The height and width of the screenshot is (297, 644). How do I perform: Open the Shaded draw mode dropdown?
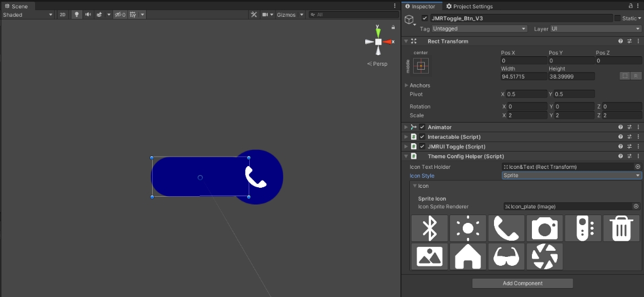coord(28,14)
